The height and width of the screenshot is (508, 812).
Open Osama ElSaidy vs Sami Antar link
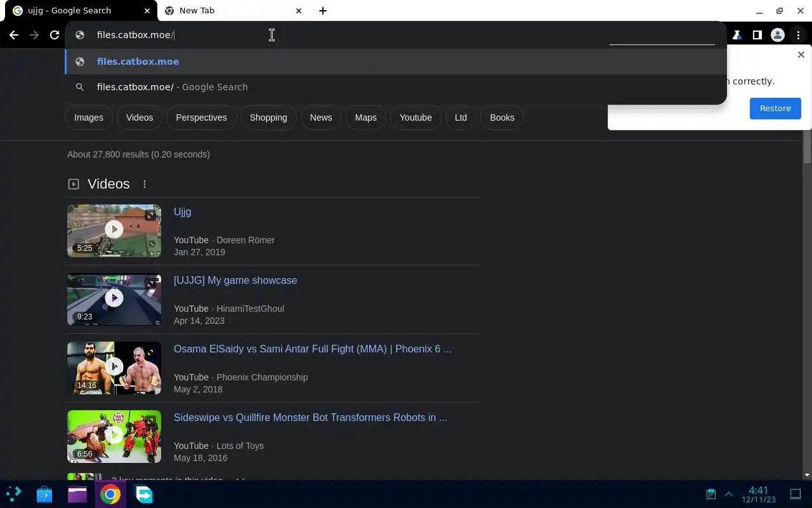click(x=313, y=349)
